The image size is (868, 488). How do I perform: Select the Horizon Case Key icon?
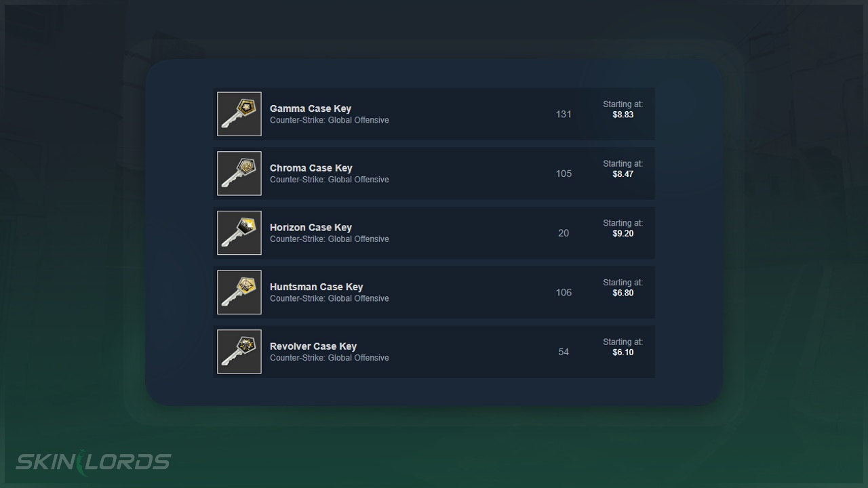(239, 232)
